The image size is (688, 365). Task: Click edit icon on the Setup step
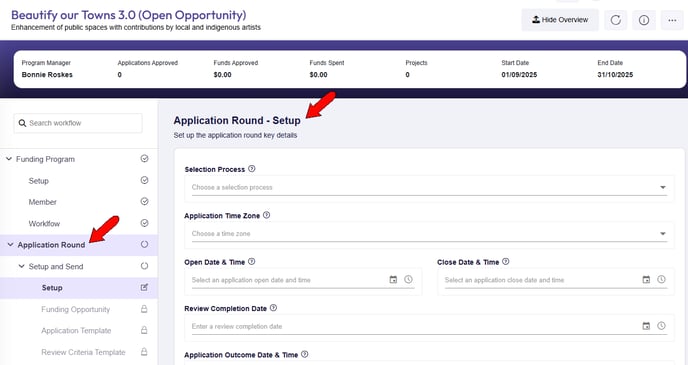pos(144,287)
